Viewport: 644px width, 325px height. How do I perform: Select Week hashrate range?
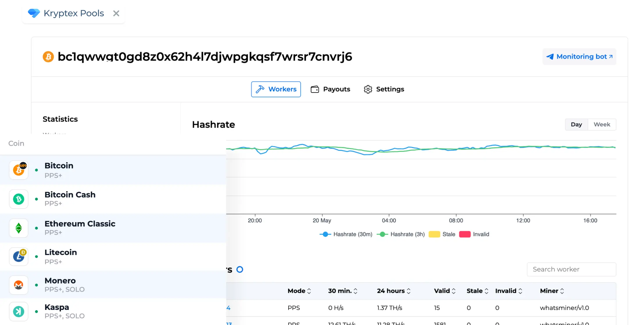coord(602,124)
